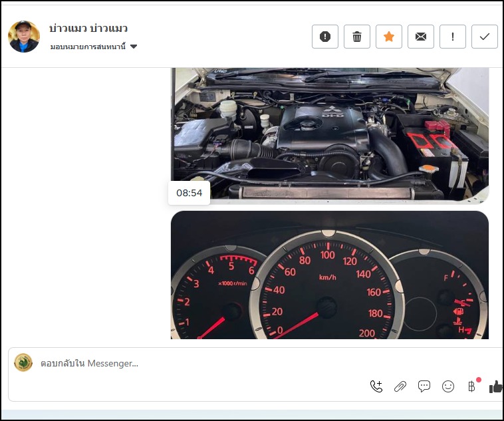Image resolution: width=504 pixels, height=421 pixels.
Task: Flag conversation as priority with exclamation mark button
Action: (453, 37)
